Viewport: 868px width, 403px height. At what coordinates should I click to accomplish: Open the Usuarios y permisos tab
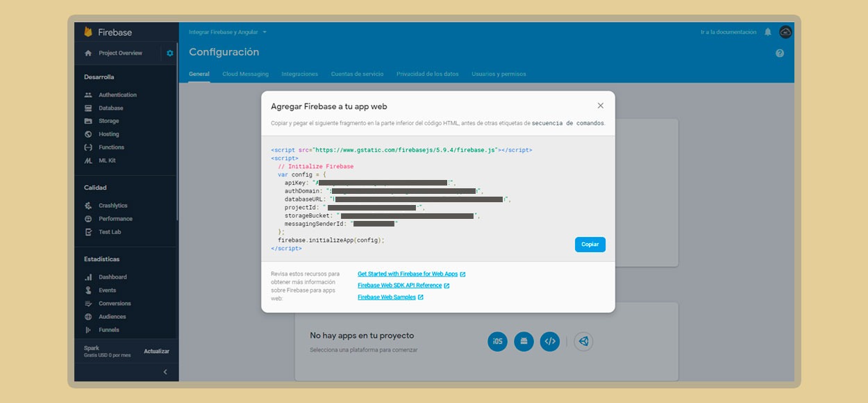click(499, 74)
